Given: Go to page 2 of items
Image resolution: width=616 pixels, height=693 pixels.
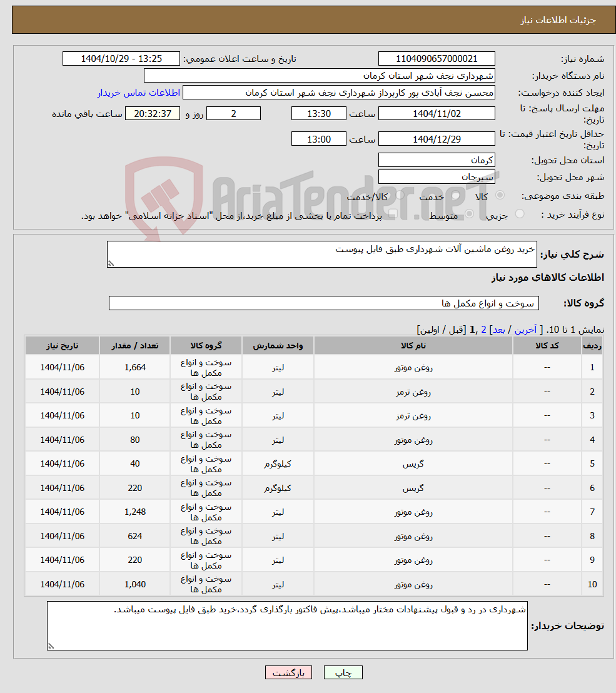Looking at the screenshot, I should [x=483, y=329].
